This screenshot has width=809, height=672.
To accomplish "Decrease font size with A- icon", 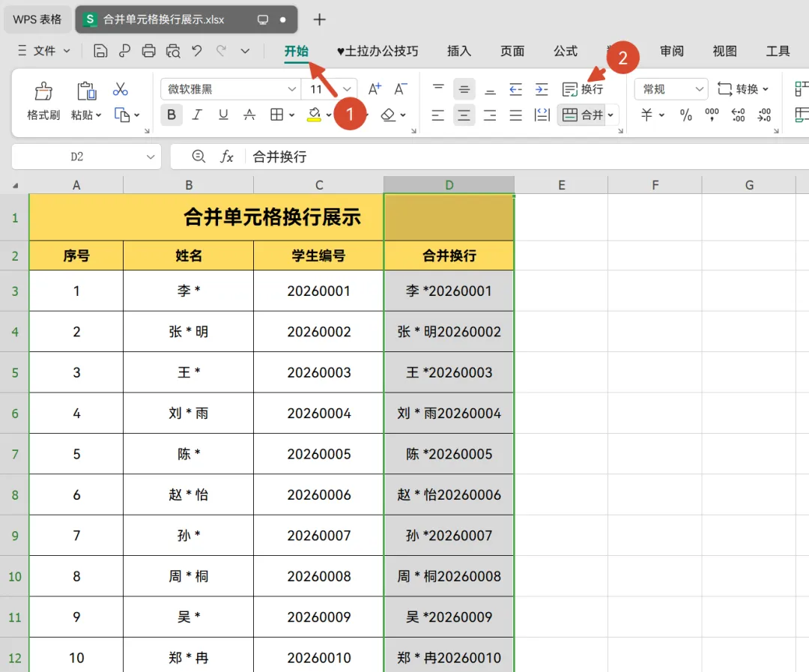I will click(400, 88).
